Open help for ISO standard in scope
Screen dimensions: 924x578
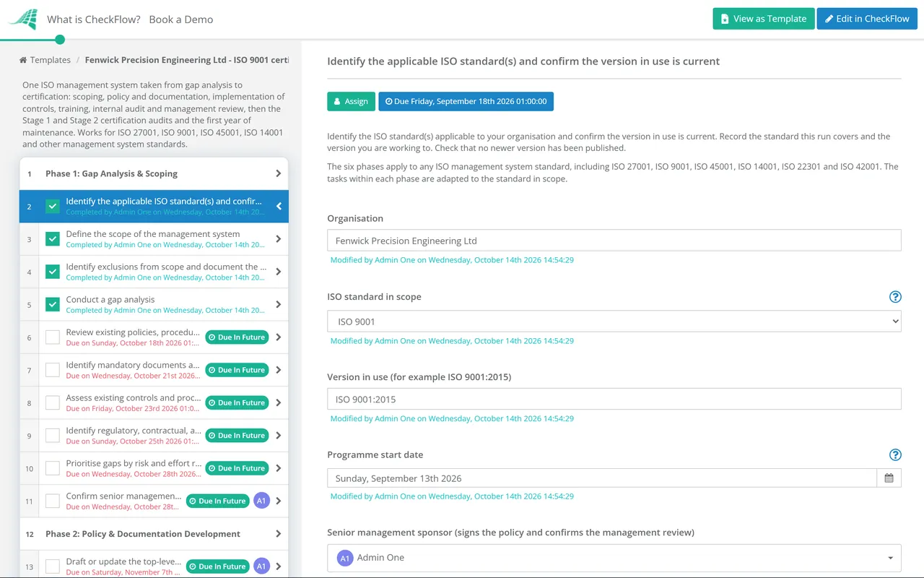895,297
